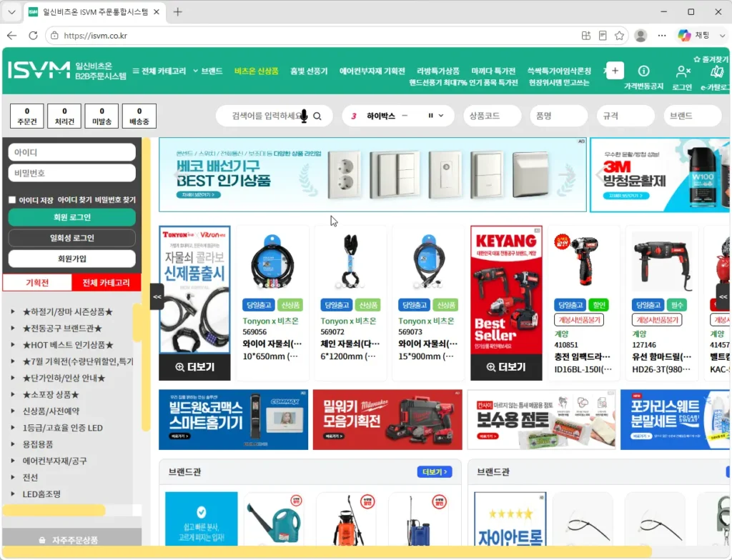Image resolution: width=732 pixels, height=560 pixels.
Task: Click next arrow on Beko banner
Action: tap(567, 174)
